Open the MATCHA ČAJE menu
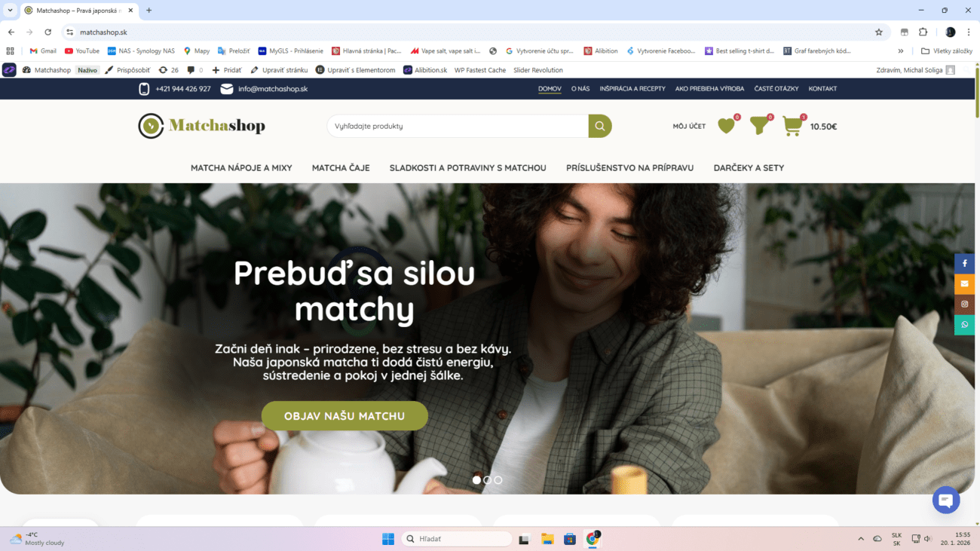The image size is (980, 551). [x=341, y=168]
